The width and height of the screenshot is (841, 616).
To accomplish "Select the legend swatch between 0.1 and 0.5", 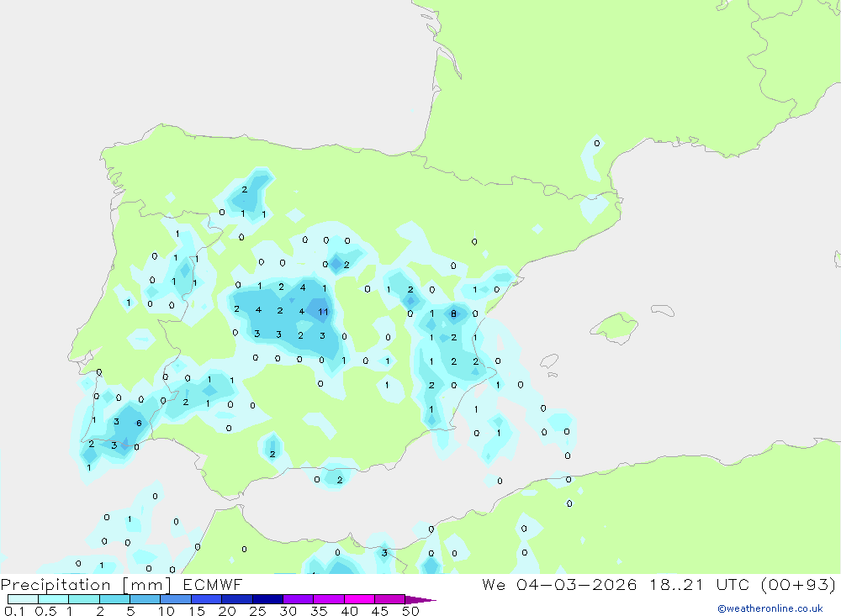I will tap(23, 599).
